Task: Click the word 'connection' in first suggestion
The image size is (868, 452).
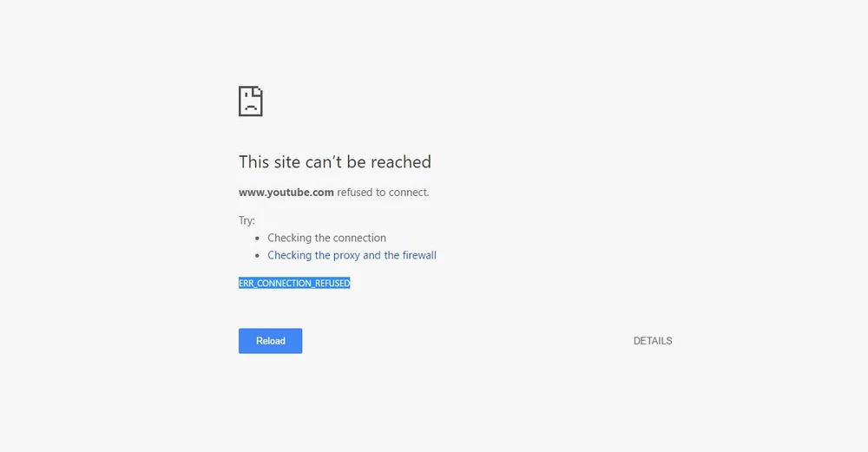Action: tap(360, 238)
